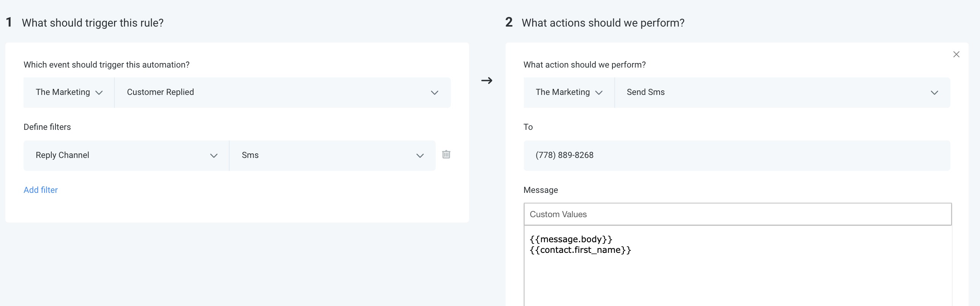
Task: Click the Add filter link
Action: (x=41, y=190)
